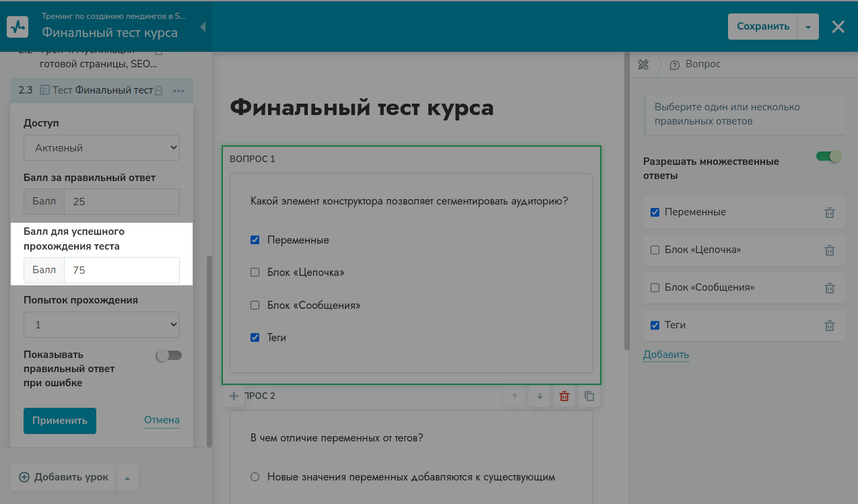The width and height of the screenshot is (858, 504).
Task: Click the test icon on lesson 2.3
Action: tap(45, 90)
